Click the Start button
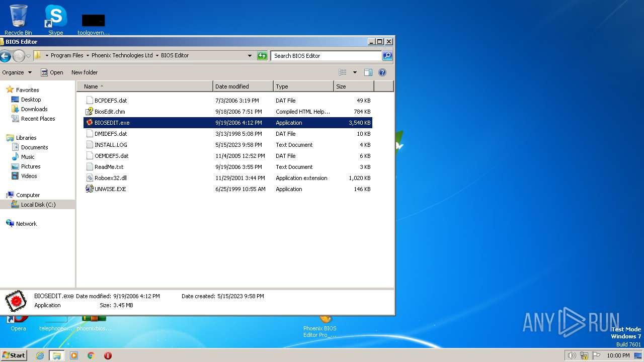 [x=14, y=355]
